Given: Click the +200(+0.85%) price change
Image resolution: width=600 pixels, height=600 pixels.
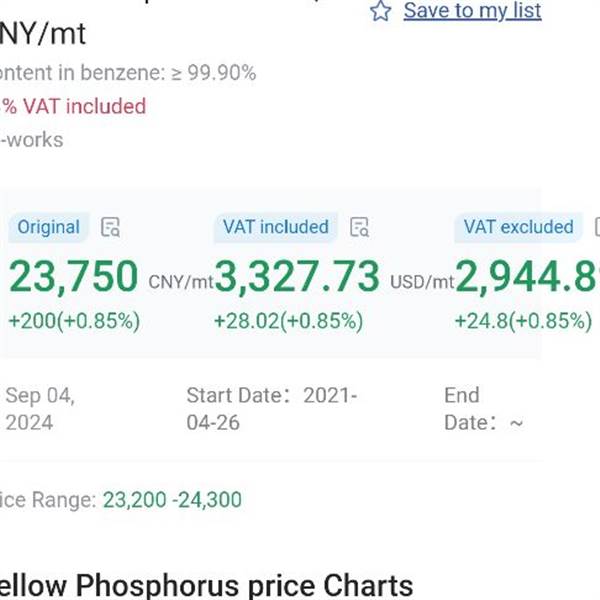Looking at the screenshot, I should [x=74, y=322].
